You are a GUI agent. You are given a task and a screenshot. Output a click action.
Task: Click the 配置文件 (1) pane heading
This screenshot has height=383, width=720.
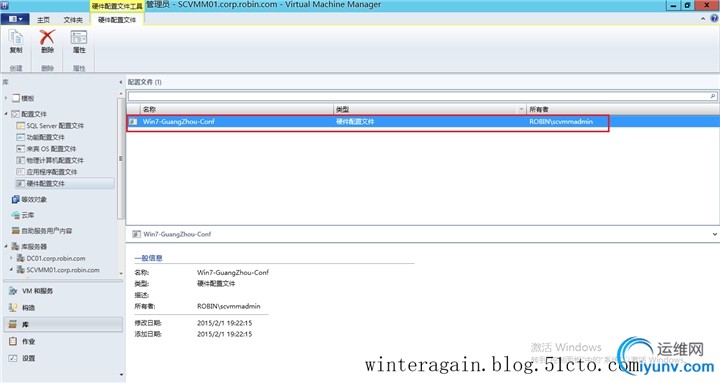pos(145,82)
